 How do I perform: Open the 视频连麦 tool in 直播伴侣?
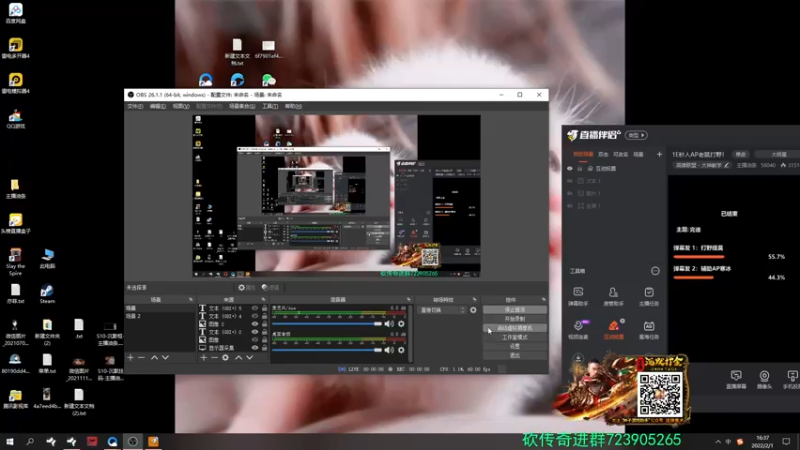[x=578, y=330]
